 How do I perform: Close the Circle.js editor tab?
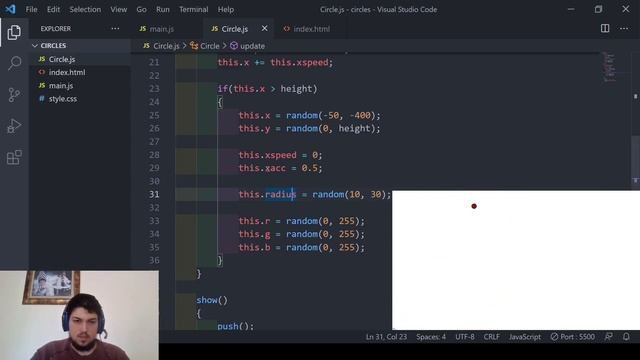point(264,29)
